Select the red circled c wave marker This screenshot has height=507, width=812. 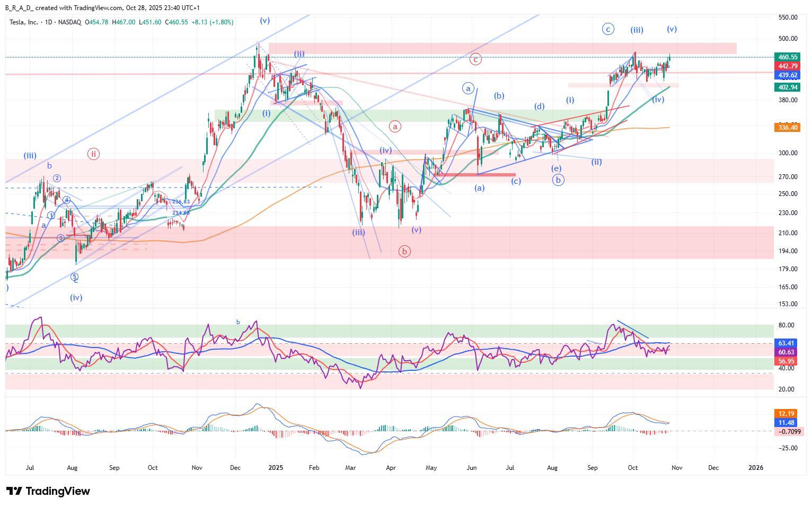click(475, 59)
